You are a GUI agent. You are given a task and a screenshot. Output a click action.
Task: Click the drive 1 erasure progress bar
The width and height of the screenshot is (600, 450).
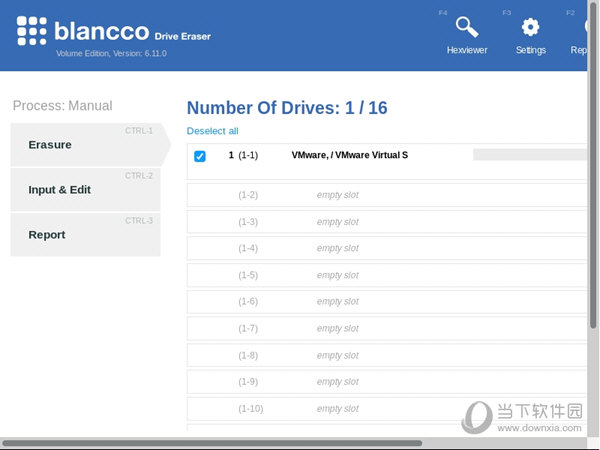pos(530,155)
